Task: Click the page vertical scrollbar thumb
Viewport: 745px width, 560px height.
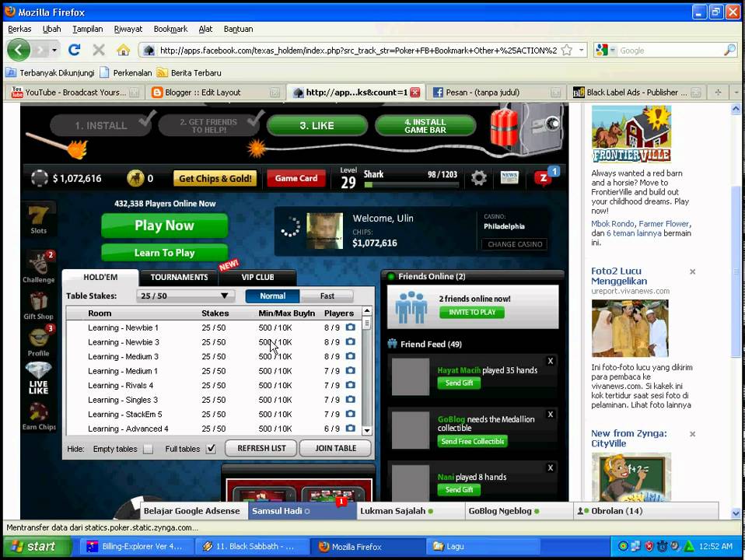Action: (736, 271)
